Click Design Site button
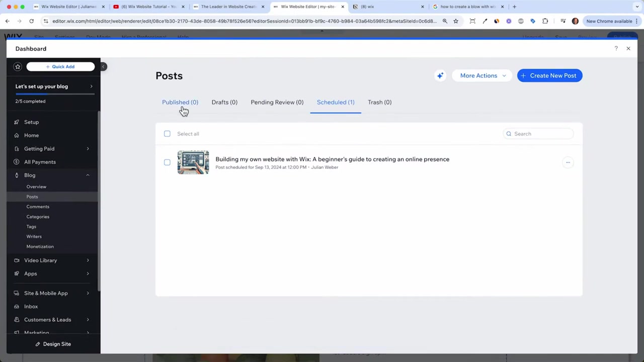The width and height of the screenshot is (644, 362). click(53, 344)
